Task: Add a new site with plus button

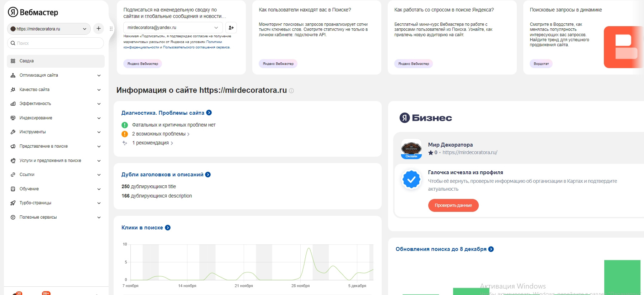Action: coord(99,29)
